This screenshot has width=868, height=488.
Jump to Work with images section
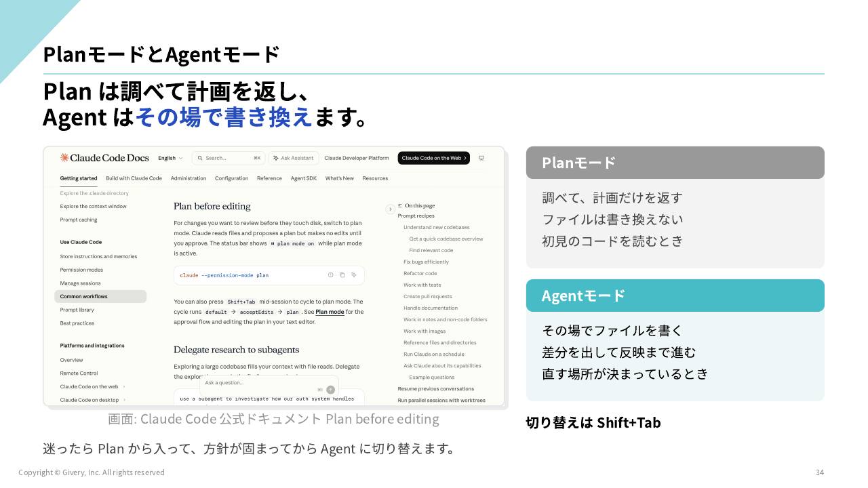425,331
